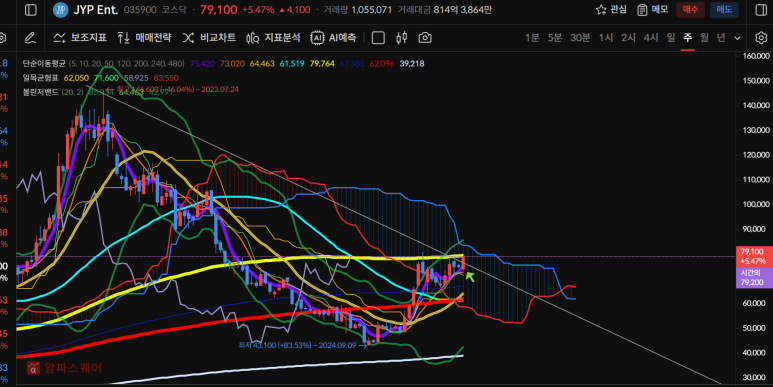The height and width of the screenshot is (387, 773).
Task: Select the 주 weekly timeframe tab
Action: click(688, 38)
